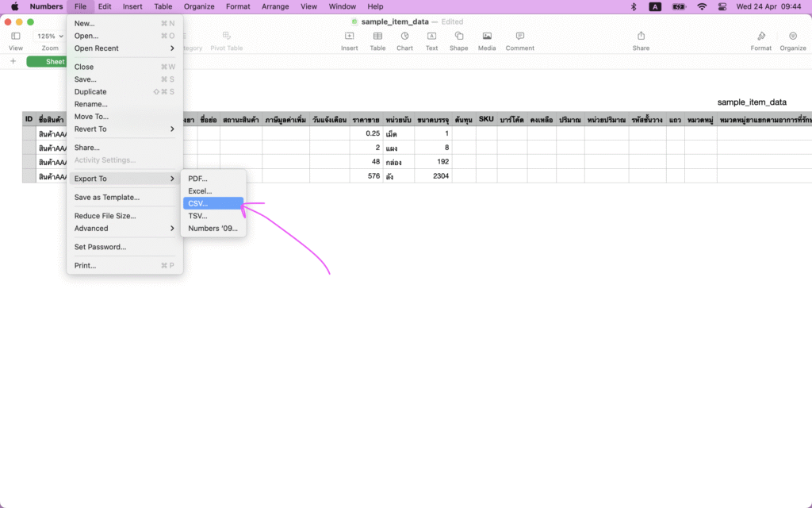Click Save as Template… menu item
The image size is (812, 508).
click(107, 198)
